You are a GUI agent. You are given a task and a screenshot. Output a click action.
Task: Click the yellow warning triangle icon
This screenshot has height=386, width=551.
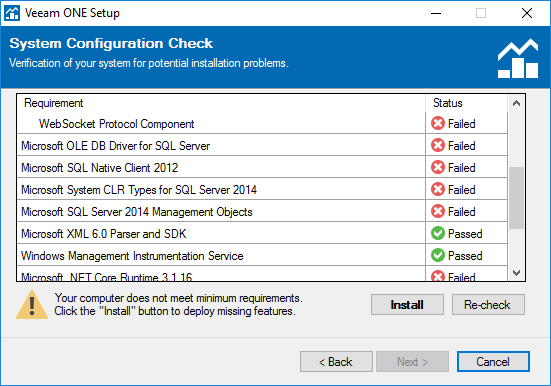(x=32, y=305)
